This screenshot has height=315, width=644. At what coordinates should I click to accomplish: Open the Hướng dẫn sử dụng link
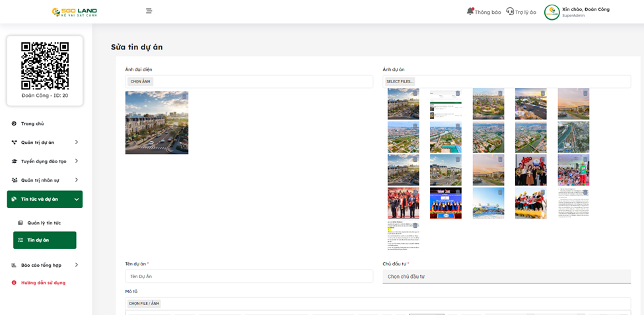pos(43,283)
